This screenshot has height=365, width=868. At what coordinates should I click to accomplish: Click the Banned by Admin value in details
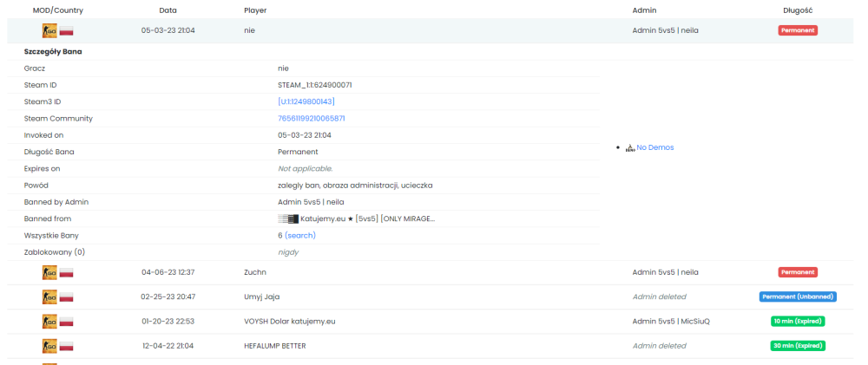click(311, 202)
